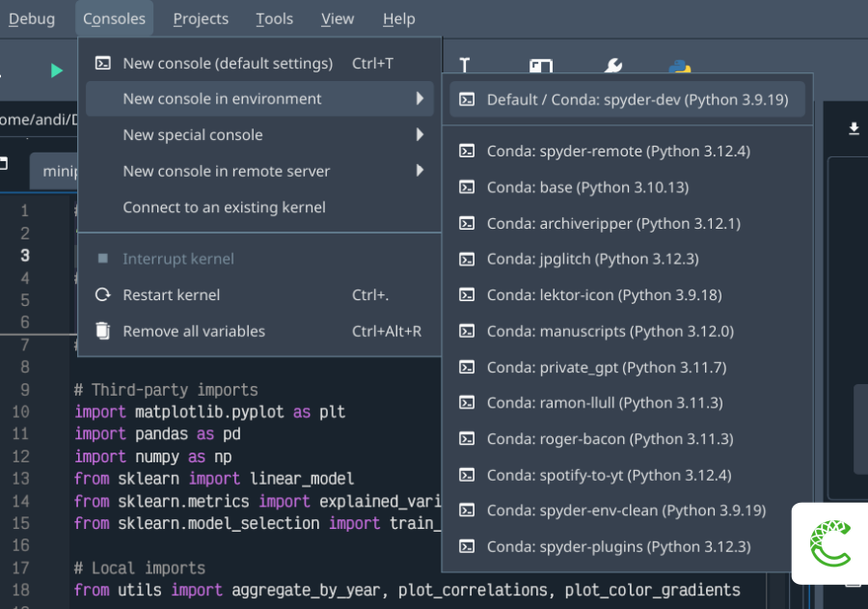This screenshot has width=868, height=609.
Task: Click console icon beside spyder-env-clean
Action: [467, 511]
